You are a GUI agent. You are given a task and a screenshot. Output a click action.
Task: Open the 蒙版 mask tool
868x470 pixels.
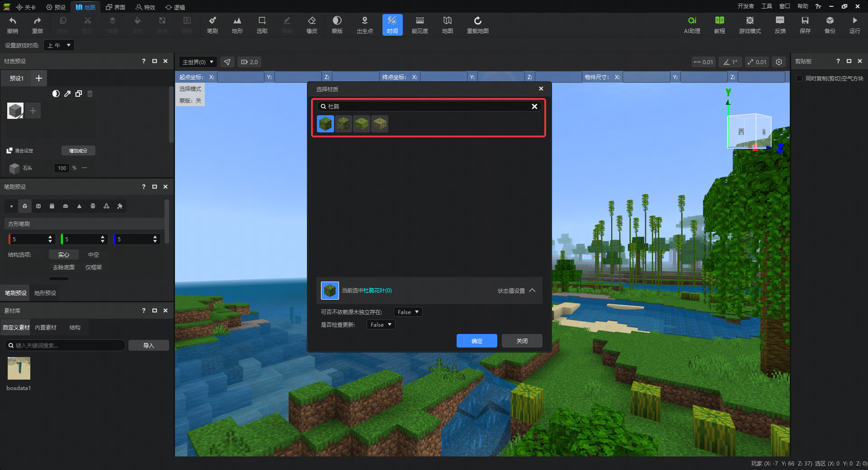coord(337,25)
